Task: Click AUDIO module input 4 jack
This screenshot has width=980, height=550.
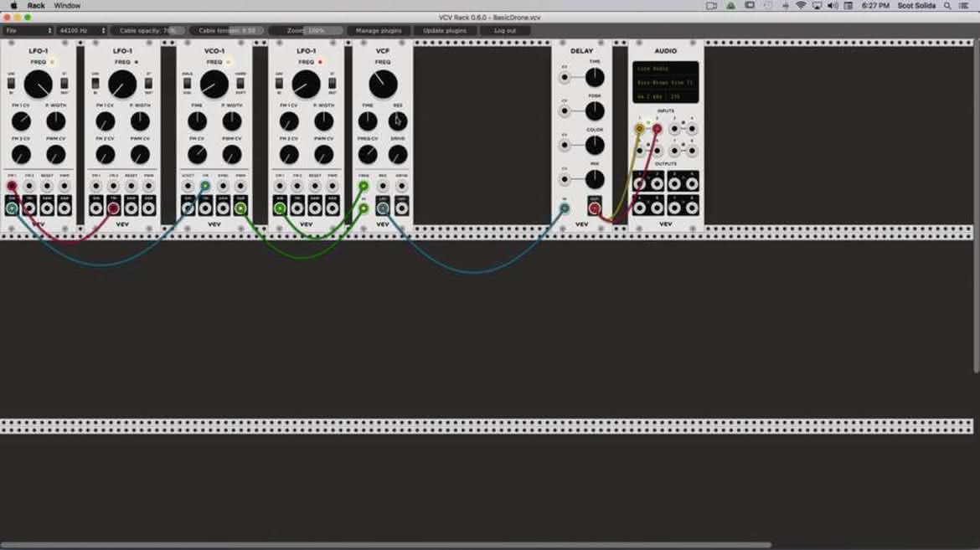Action: pyautogui.click(x=692, y=129)
